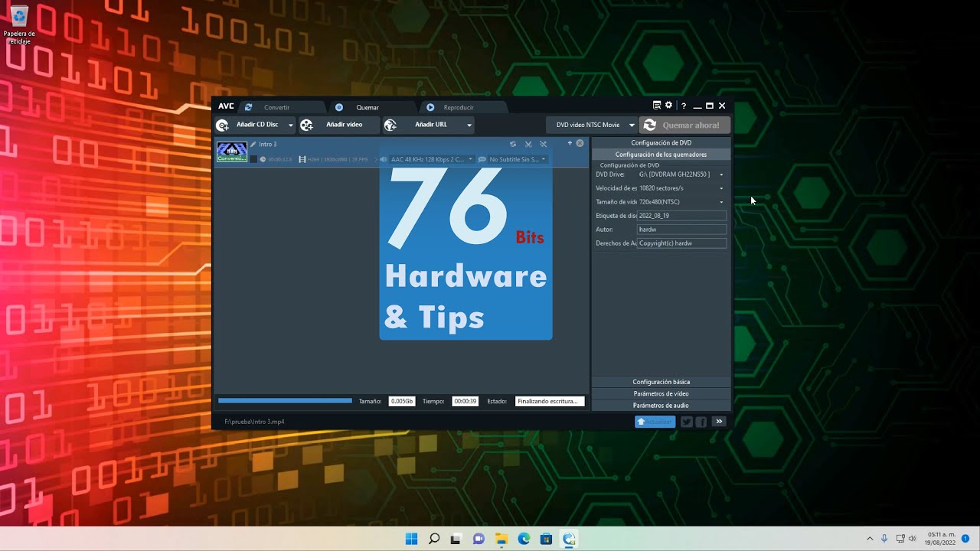Image resolution: width=980 pixels, height=551 pixels.
Task: Click the burn progress bar
Action: [x=285, y=401]
